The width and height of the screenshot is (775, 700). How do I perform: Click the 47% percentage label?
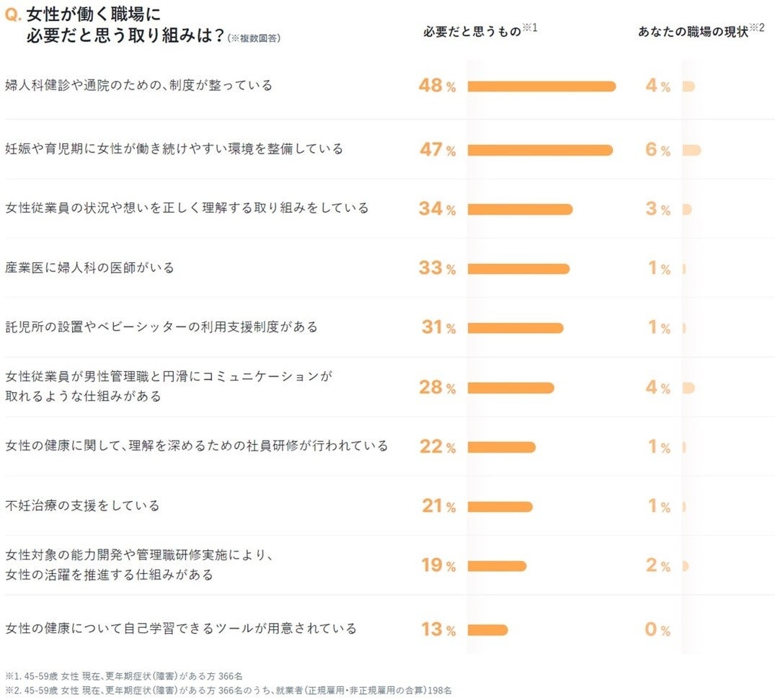tap(438, 150)
